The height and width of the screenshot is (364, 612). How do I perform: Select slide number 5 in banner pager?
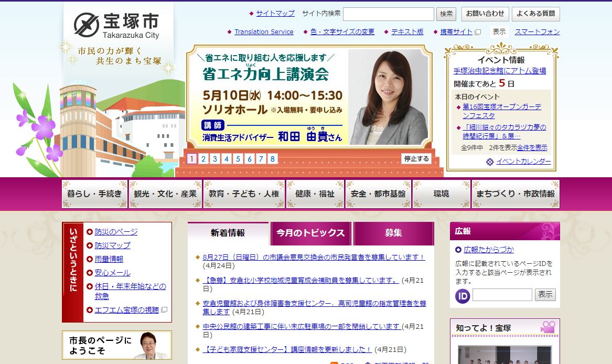click(x=238, y=159)
